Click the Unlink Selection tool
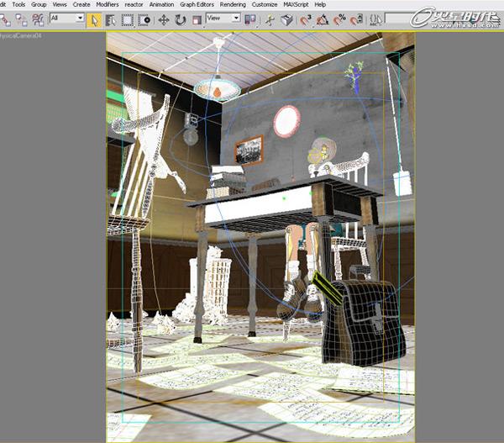Viewport: 504px width, 443px height. (x=21, y=20)
